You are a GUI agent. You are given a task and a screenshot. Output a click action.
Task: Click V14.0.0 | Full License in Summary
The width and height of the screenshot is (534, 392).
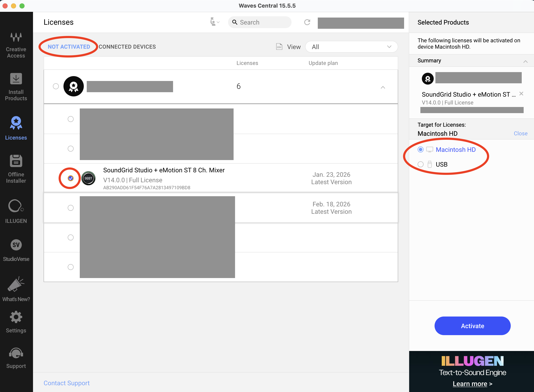point(447,103)
